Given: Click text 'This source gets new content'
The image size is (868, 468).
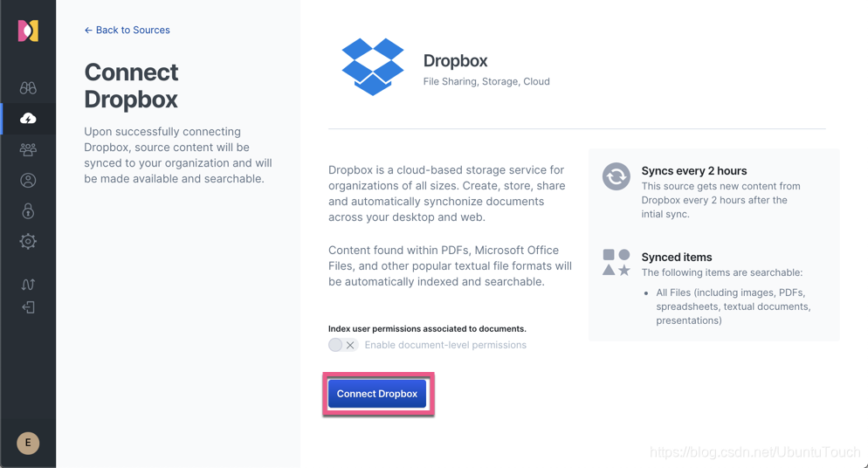Looking at the screenshot, I should (x=720, y=200).
